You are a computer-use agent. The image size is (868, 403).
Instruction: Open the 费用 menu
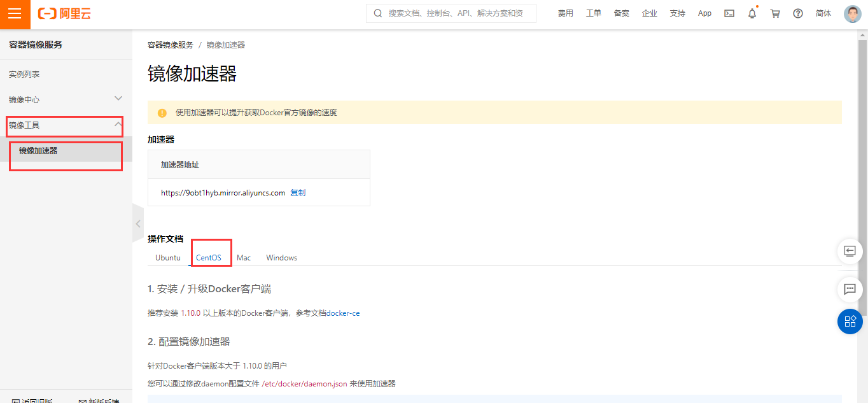[565, 13]
